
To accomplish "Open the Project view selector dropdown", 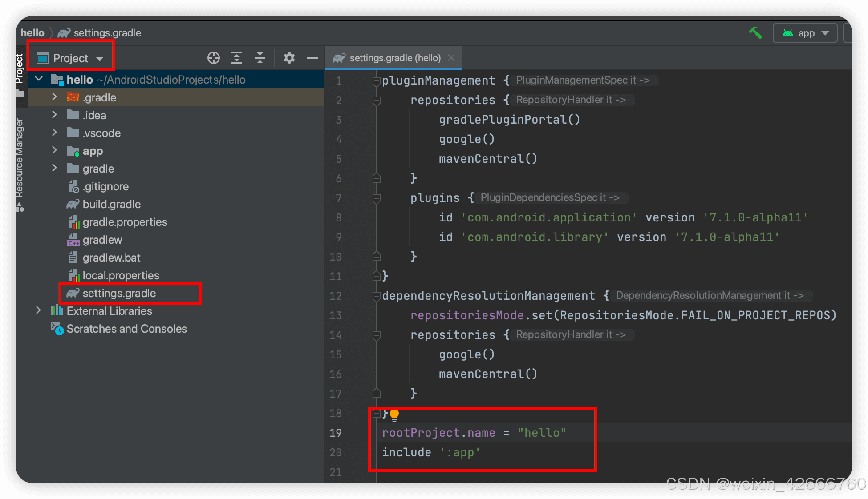I will 71,58.
